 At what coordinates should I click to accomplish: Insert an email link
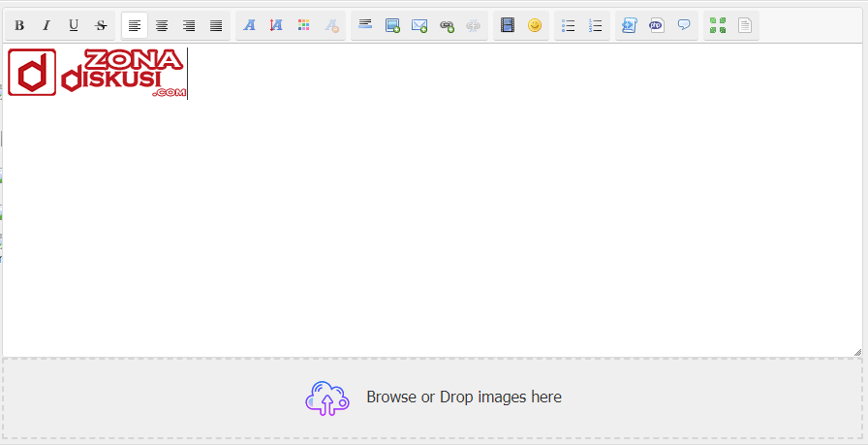point(419,25)
